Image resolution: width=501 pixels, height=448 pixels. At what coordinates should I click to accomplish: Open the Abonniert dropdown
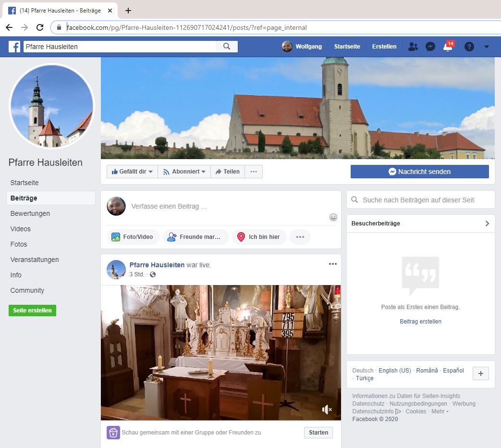click(x=184, y=172)
